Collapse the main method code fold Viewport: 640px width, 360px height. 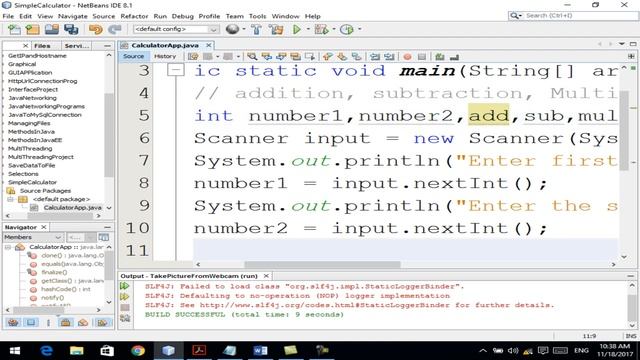176,71
